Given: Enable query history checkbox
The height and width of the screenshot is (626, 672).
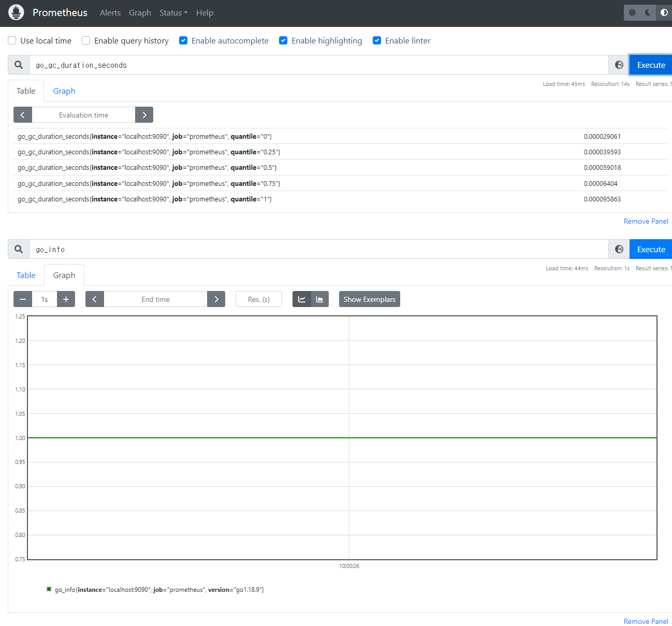Looking at the screenshot, I should click(86, 40).
